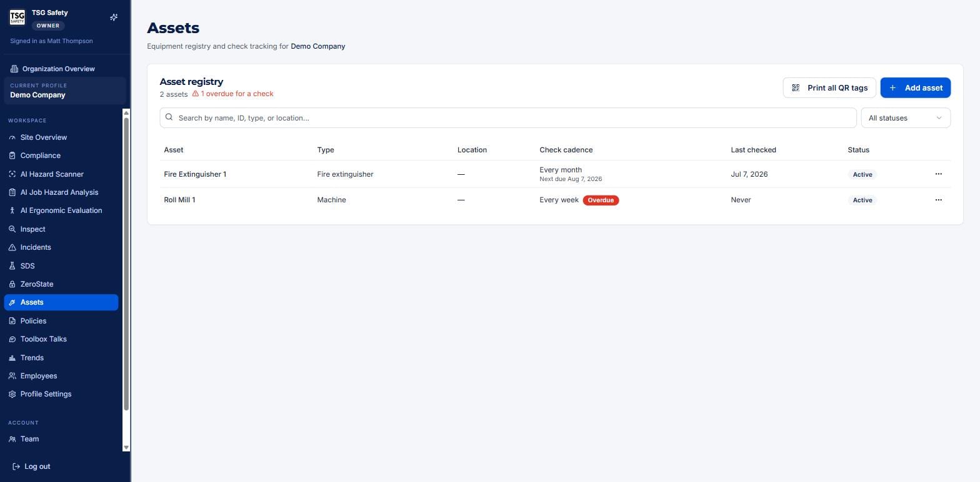Screen dimensions: 980x482
Task: Click the Log out link
Action: (x=31, y=466)
